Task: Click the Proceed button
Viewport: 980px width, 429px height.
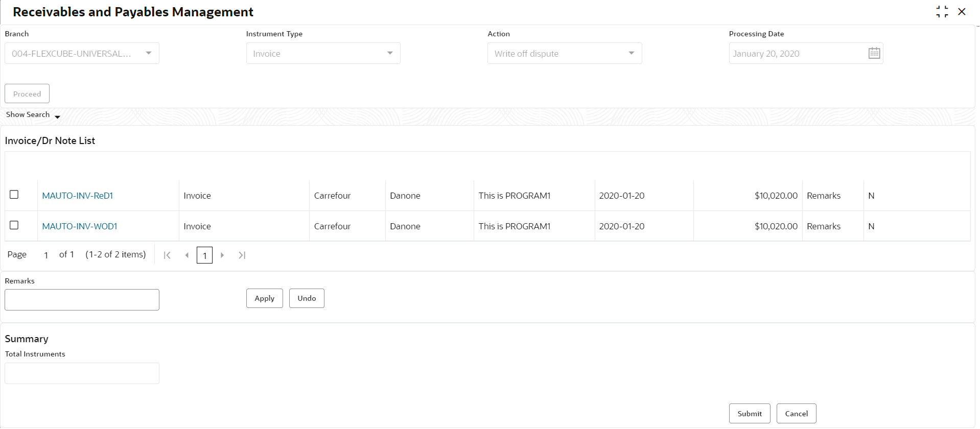Action: click(27, 94)
